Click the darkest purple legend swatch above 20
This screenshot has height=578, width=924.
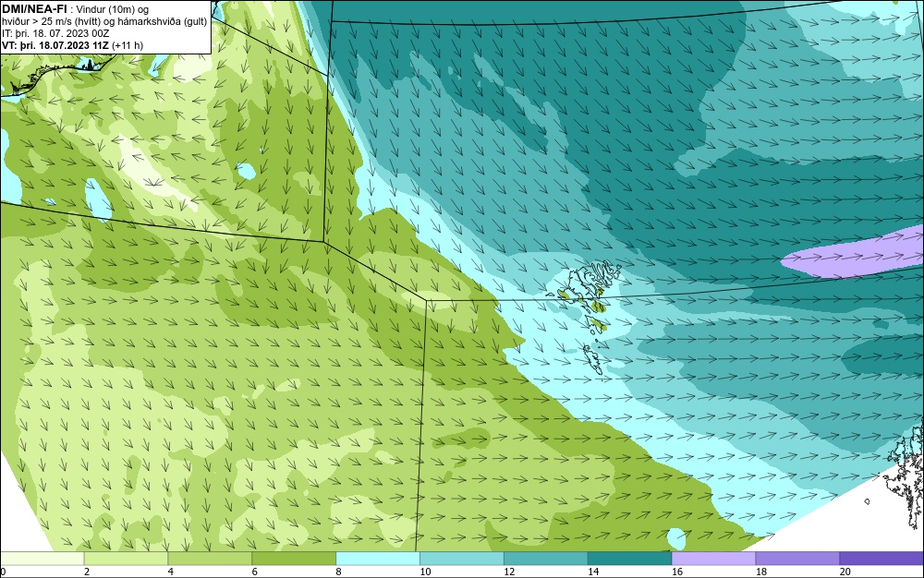coord(881,559)
